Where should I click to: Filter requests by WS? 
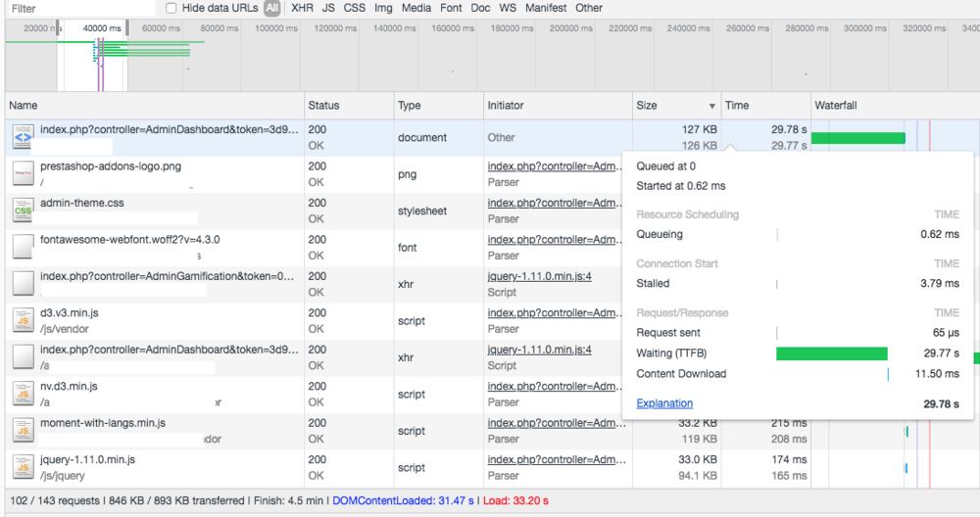508,8
